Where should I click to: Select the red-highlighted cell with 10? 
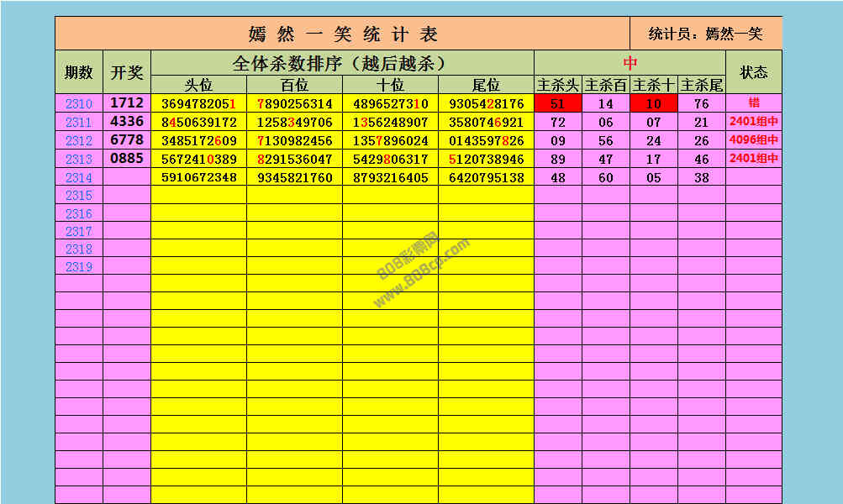[654, 104]
